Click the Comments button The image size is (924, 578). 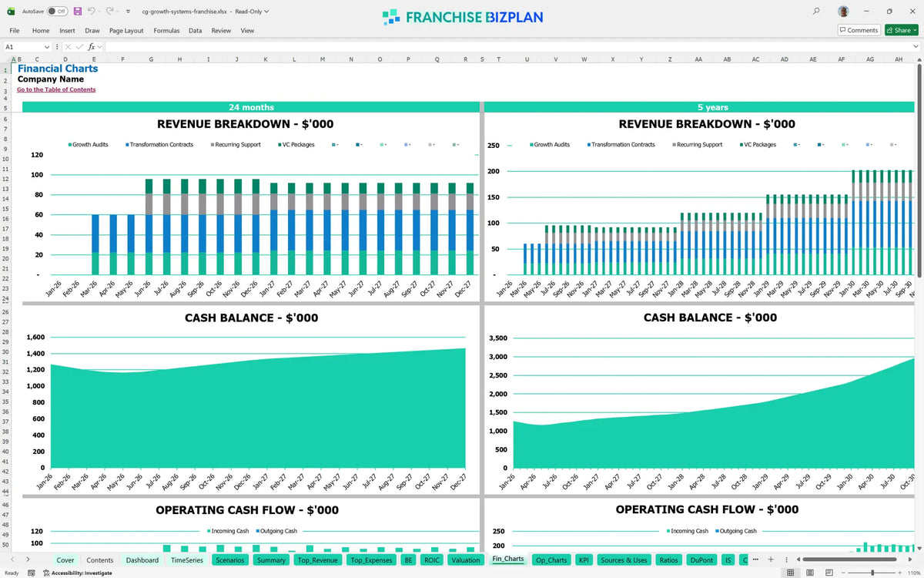859,30
